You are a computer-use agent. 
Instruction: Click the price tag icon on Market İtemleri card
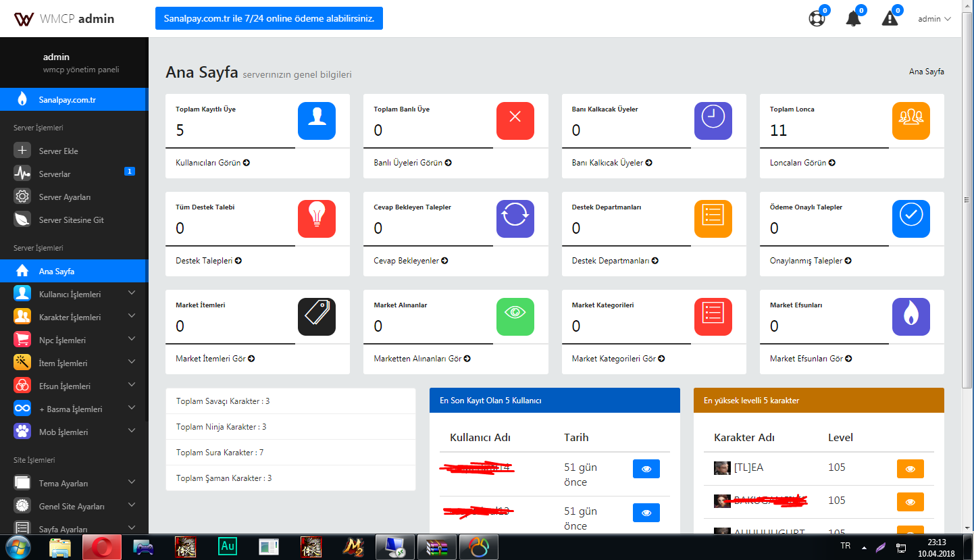(x=317, y=317)
